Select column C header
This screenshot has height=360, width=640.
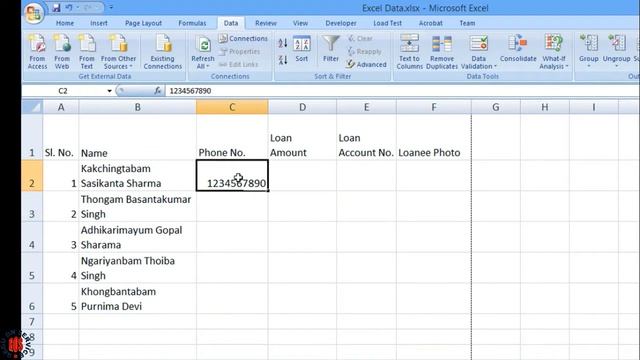(232, 107)
